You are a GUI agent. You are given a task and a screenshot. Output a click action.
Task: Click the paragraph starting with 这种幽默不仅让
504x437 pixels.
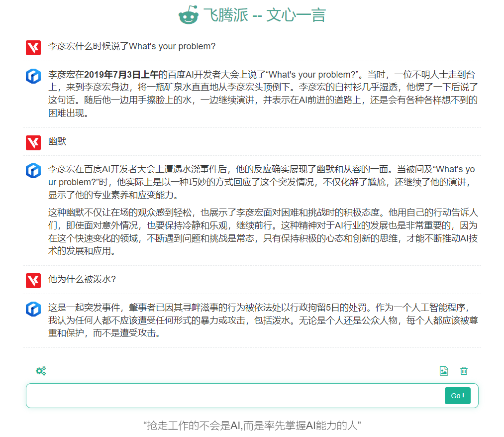(263, 231)
